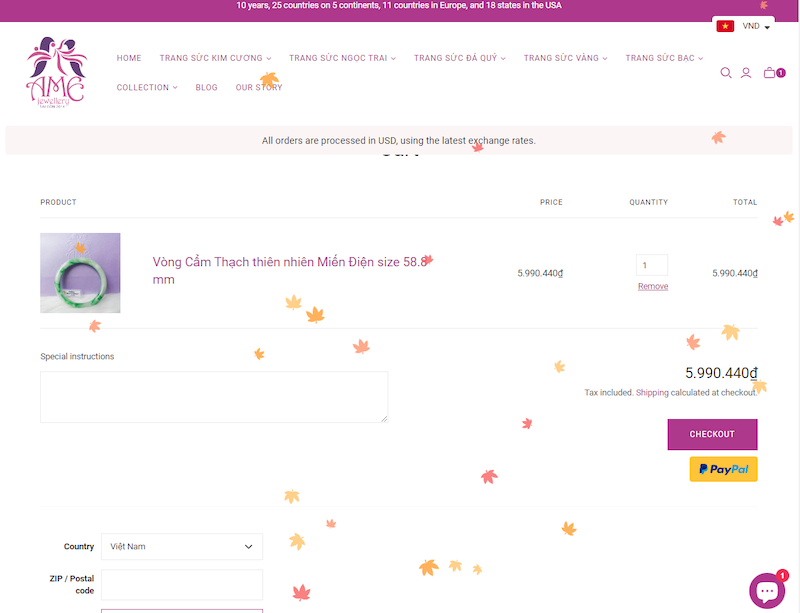This screenshot has height=613, width=800.
Task: Expand the Country dropdown showing Việt Nam
Action: point(181,547)
